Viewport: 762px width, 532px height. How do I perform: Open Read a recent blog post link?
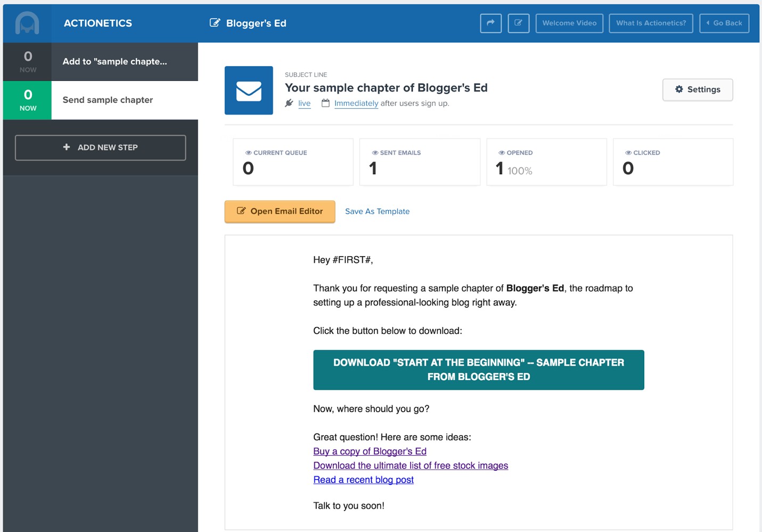pos(364,480)
